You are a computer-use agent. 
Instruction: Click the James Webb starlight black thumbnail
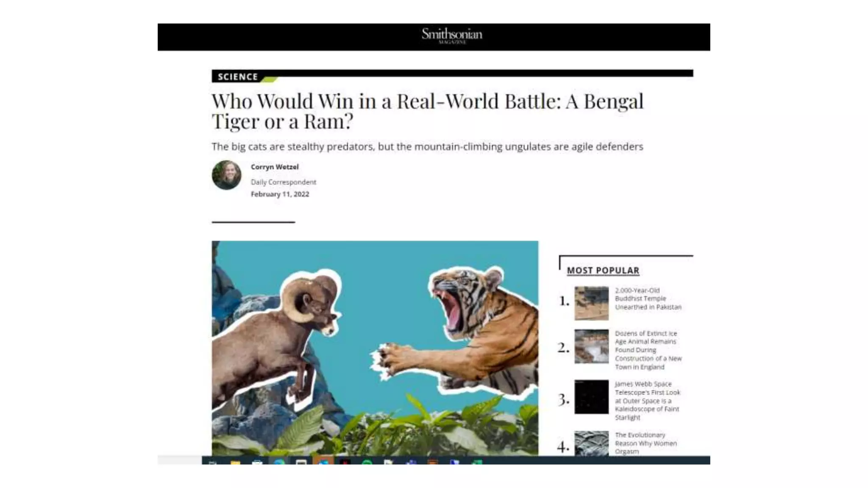tap(591, 396)
